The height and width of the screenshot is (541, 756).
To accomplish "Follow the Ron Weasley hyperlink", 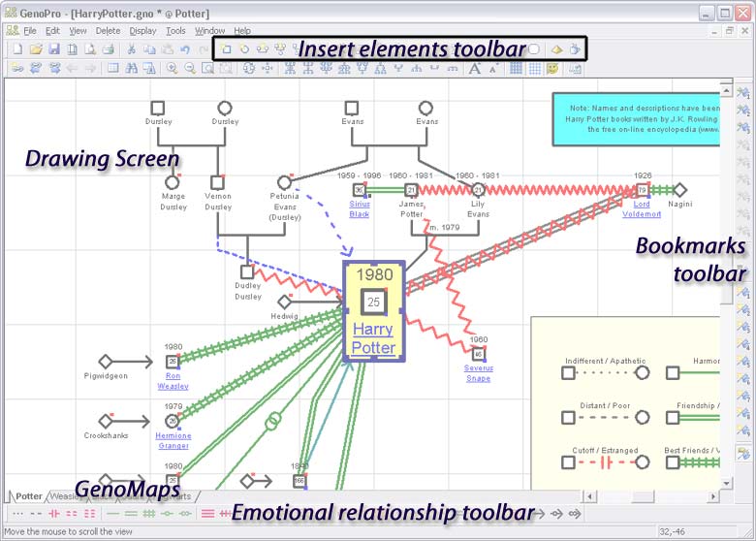I will click(173, 381).
